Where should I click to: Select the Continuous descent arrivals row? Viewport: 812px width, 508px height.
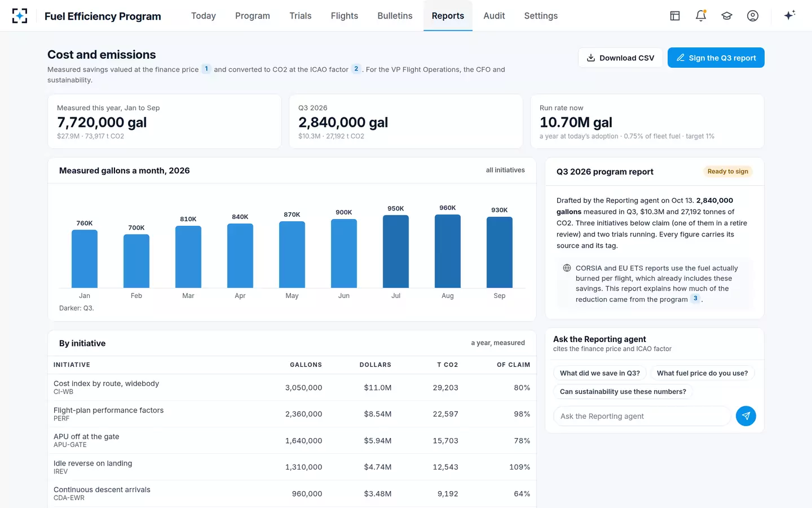292,493
